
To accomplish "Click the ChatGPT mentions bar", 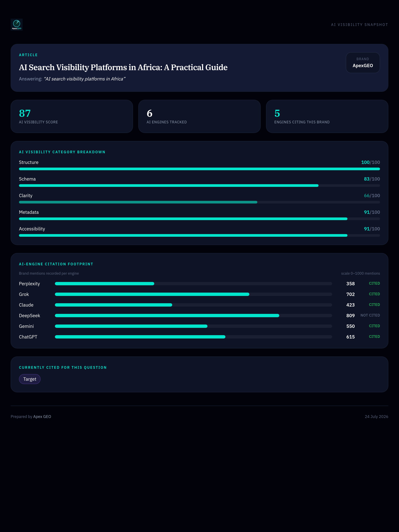I will pos(193,337).
